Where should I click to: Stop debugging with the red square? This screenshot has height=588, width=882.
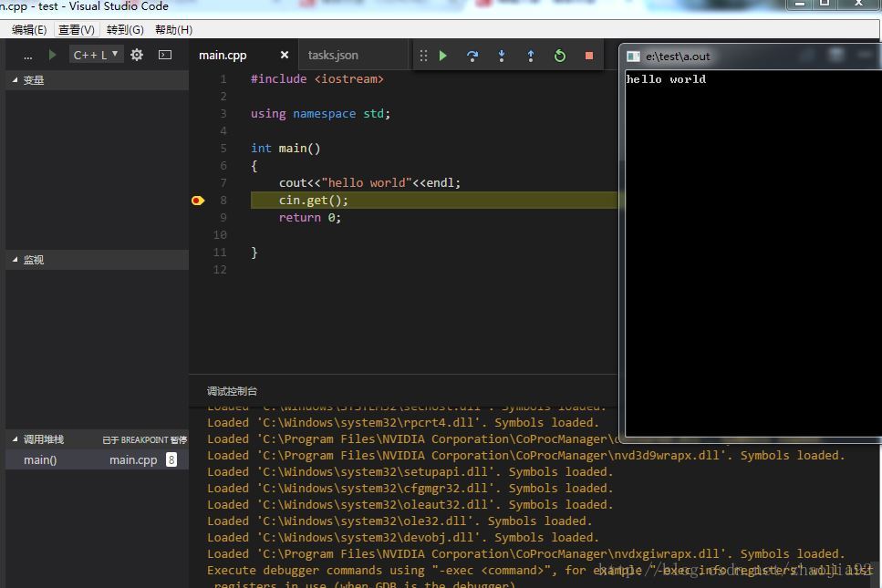tap(589, 56)
